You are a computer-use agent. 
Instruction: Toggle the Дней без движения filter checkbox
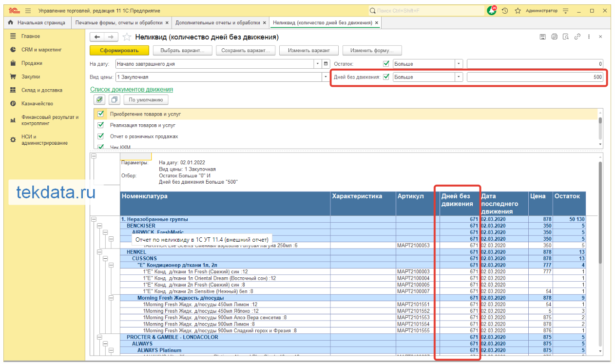coord(386,77)
